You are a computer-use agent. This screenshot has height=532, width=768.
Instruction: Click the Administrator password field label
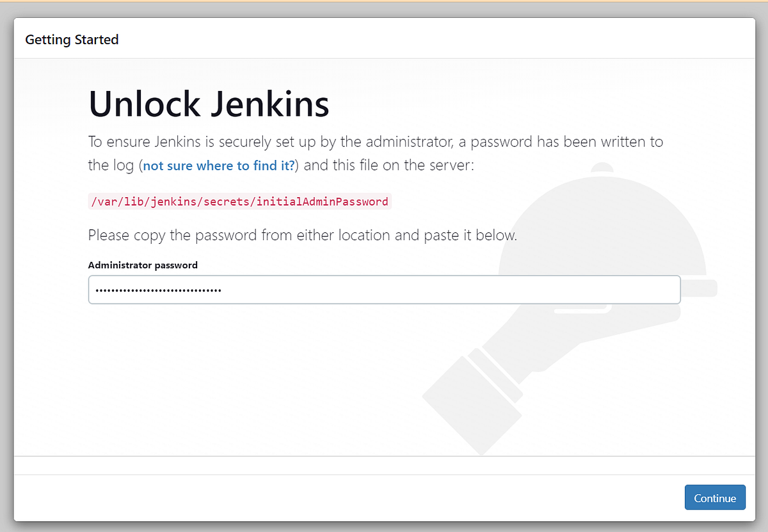(142, 264)
